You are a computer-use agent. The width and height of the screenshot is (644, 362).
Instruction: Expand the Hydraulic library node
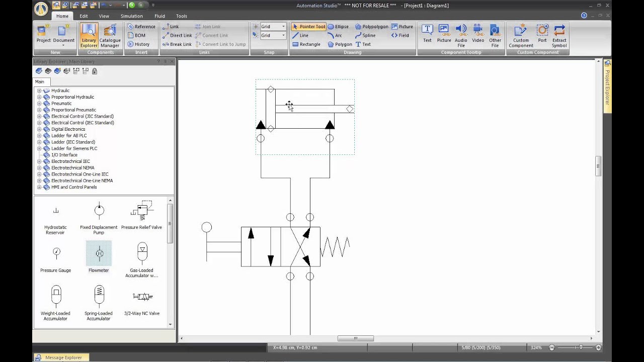point(39,90)
